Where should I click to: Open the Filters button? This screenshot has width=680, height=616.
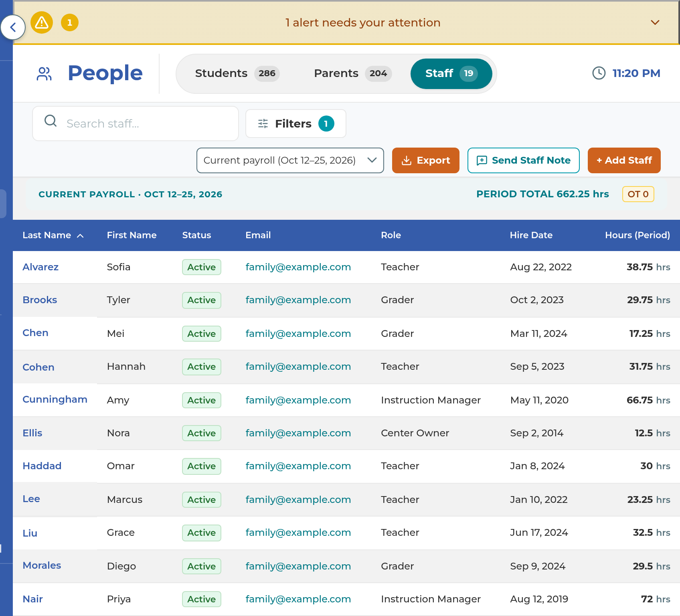coord(295,124)
